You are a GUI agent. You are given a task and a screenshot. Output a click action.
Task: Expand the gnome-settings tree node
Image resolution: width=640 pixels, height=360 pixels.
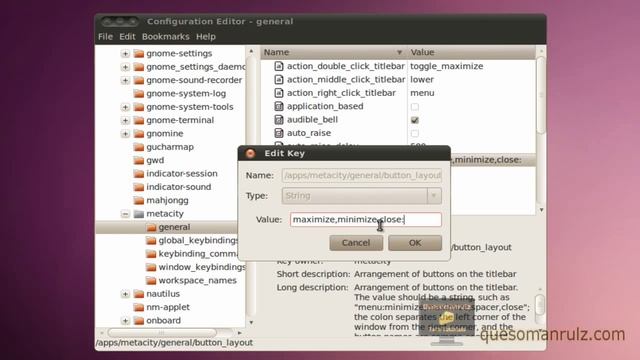click(x=125, y=53)
